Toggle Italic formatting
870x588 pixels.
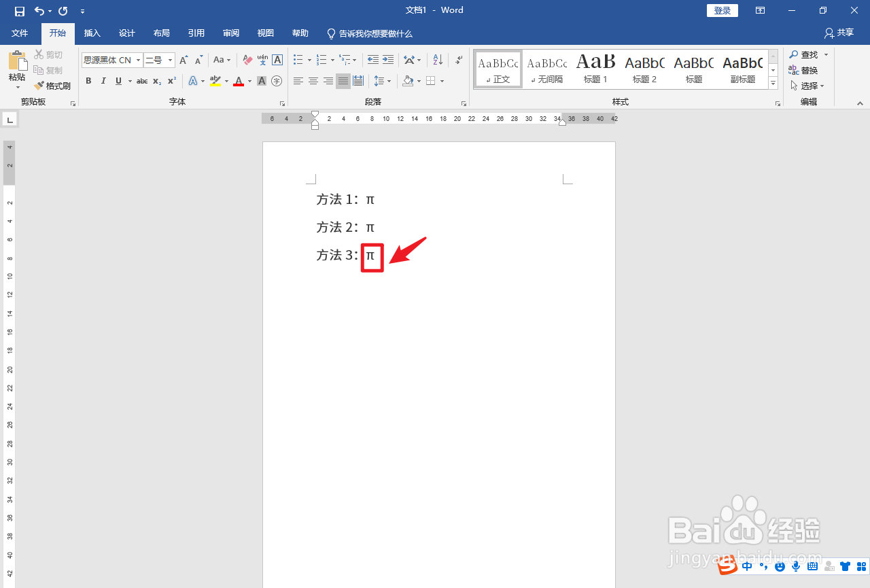pyautogui.click(x=103, y=81)
